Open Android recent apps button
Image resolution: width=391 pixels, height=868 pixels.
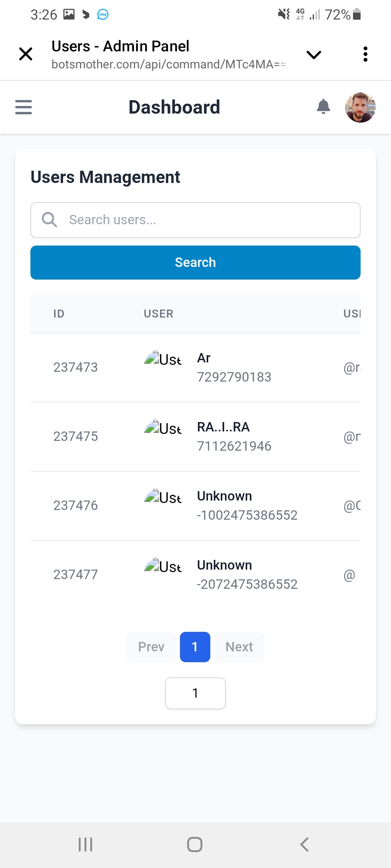click(x=86, y=844)
